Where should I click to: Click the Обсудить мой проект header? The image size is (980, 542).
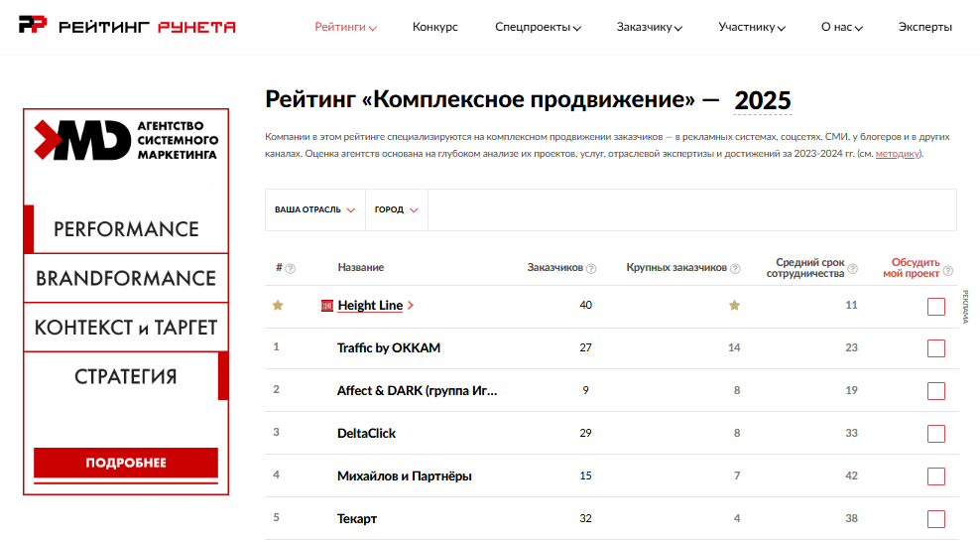point(912,268)
